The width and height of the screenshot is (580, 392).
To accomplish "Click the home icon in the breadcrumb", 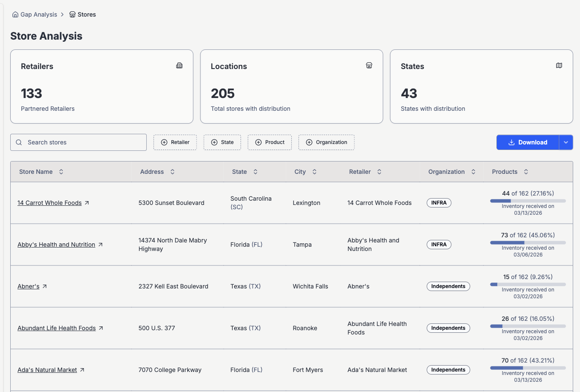I will click(x=15, y=14).
